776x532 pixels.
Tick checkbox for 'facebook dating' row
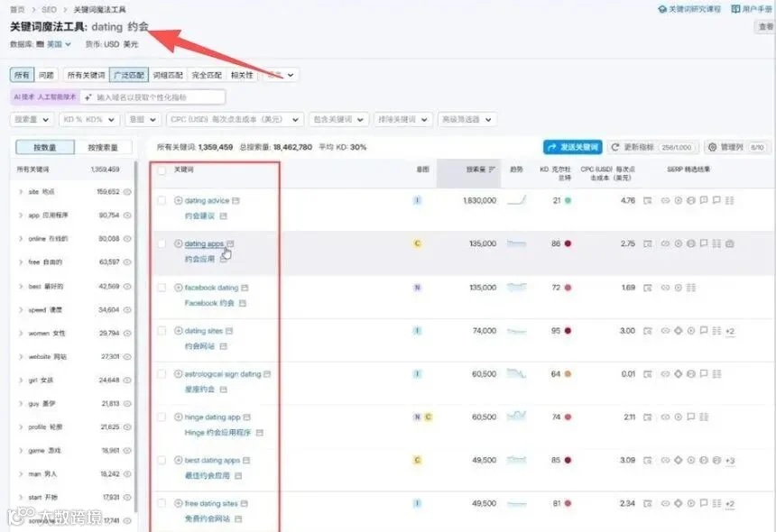pyautogui.click(x=162, y=288)
